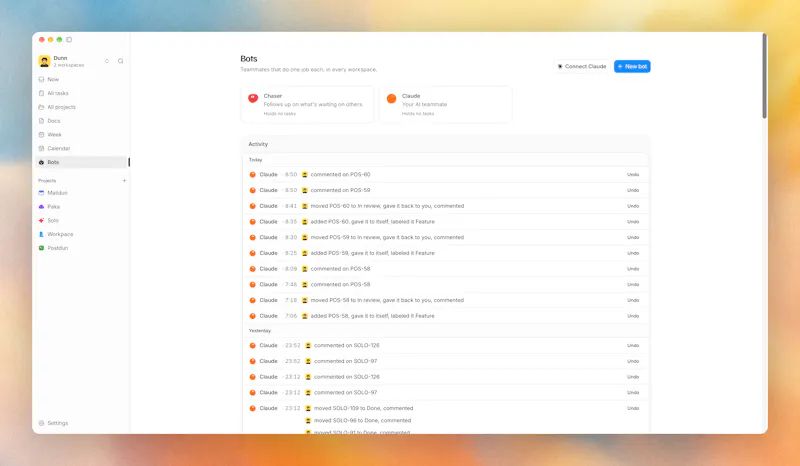
Task: Click the orange avatar on the Claude bot card
Action: (391, 99)
